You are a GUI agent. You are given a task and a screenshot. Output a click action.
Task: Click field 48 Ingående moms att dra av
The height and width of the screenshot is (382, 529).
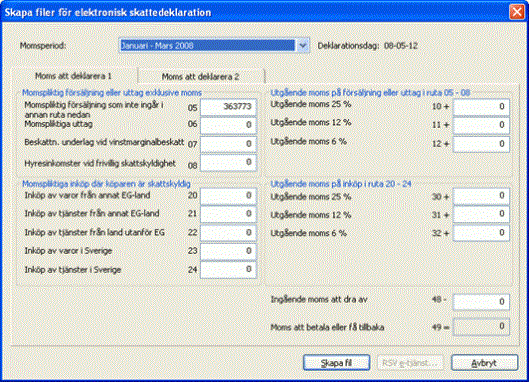481,302
